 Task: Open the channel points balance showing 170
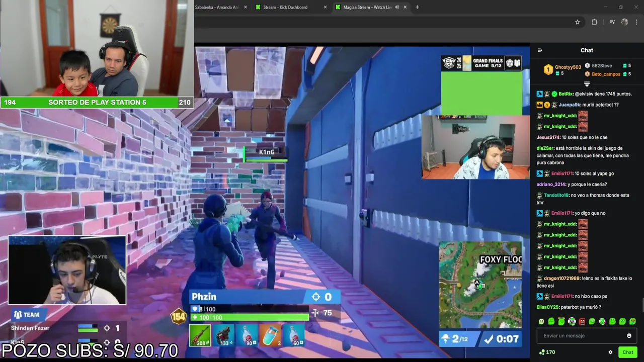547,352
